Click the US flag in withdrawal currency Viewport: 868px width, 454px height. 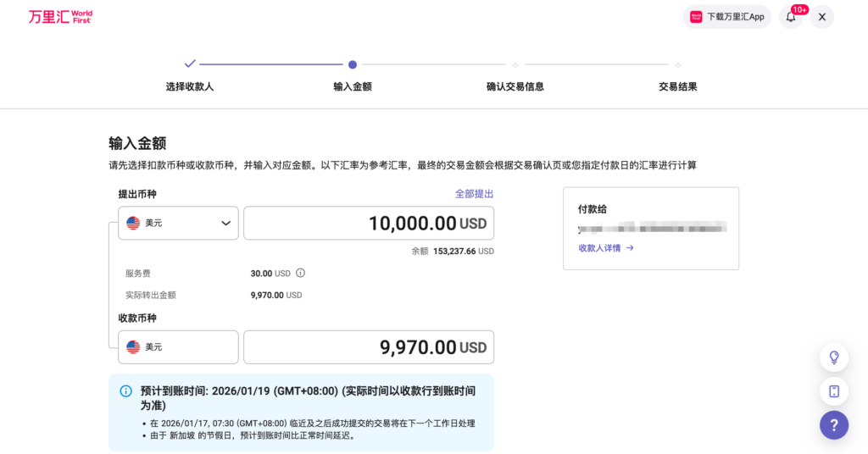click(133, 223)
